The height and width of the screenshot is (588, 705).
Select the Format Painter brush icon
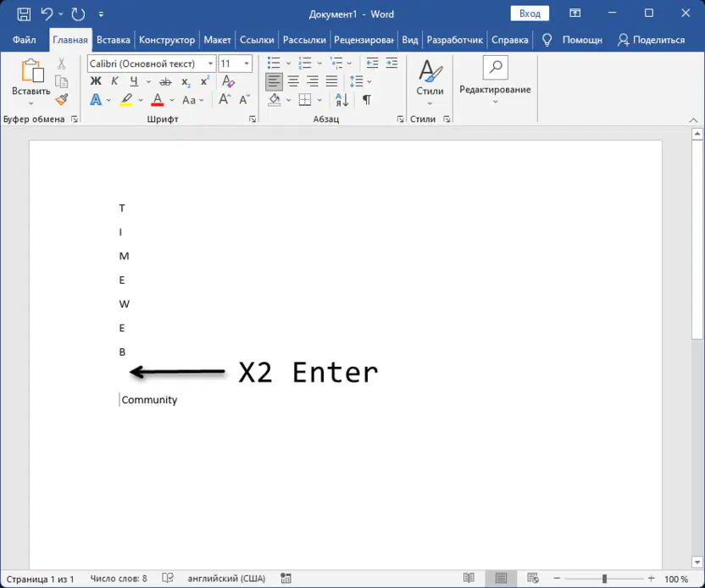[x=62, y=99]
